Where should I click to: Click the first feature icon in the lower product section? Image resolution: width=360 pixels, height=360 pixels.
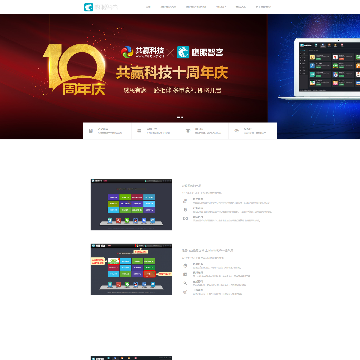(x=185, y=266)
